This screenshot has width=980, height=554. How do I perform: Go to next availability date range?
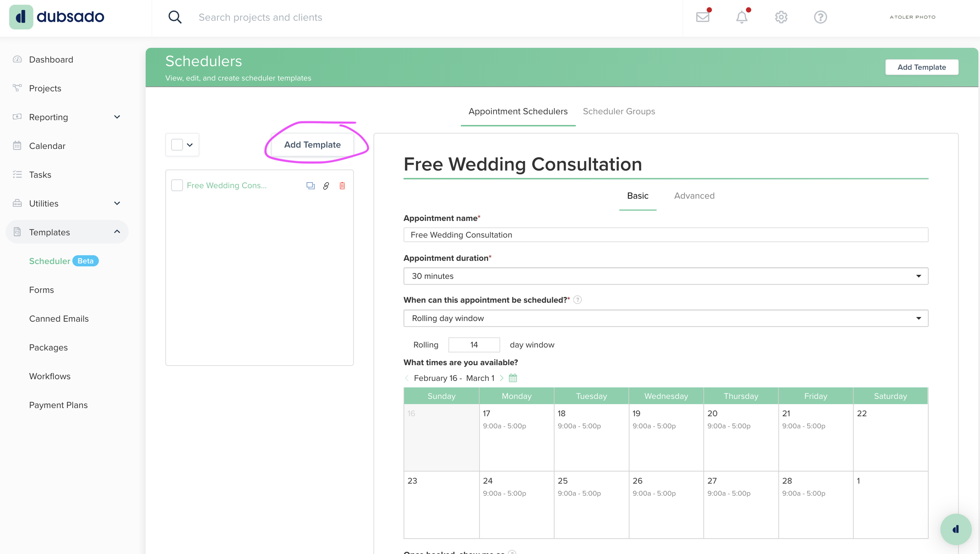(502, 378)
